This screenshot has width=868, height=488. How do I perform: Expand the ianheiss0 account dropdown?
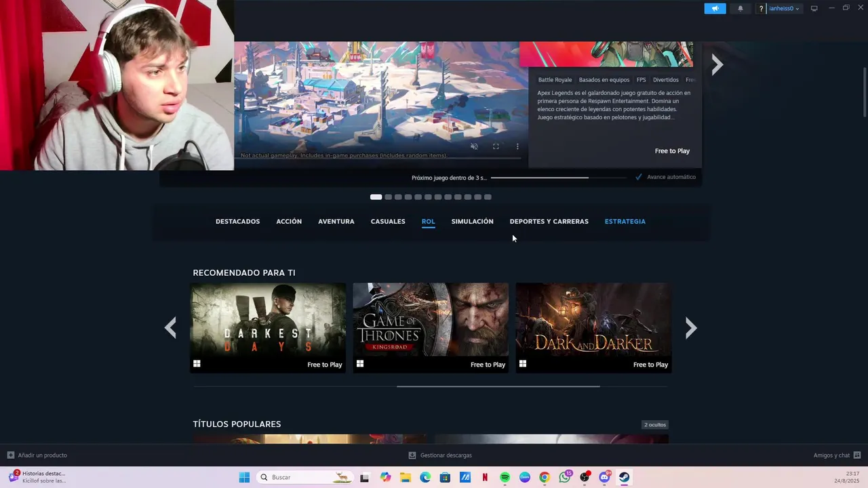click(x=784, y=9)
